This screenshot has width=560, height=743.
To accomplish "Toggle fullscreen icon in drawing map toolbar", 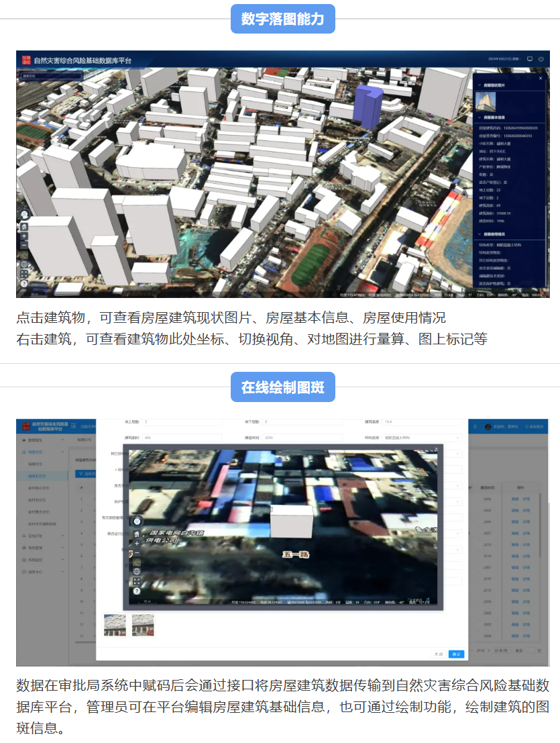I will click(x=137, y=581).
